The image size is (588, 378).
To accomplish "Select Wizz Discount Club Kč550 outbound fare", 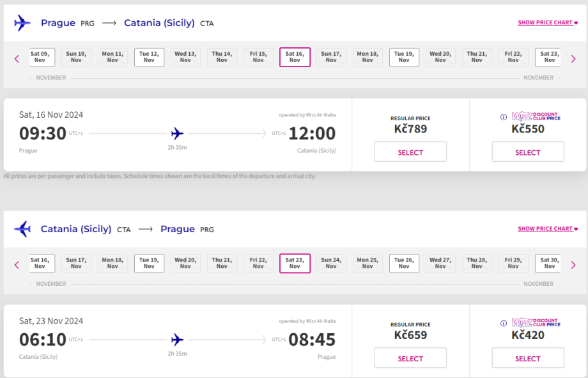I will [528, 152].
